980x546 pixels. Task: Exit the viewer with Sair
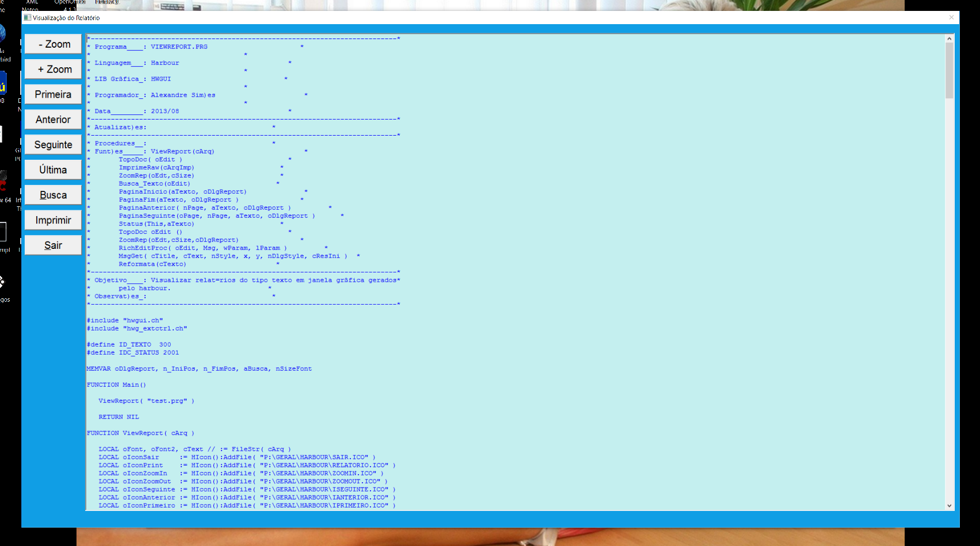[53, 245]
